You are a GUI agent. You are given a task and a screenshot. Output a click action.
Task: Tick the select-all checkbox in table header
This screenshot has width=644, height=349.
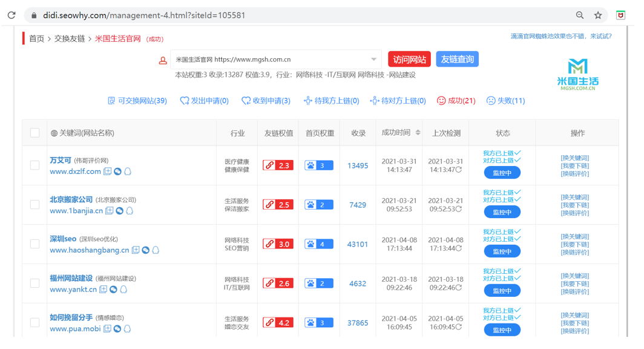click(35, 133)
